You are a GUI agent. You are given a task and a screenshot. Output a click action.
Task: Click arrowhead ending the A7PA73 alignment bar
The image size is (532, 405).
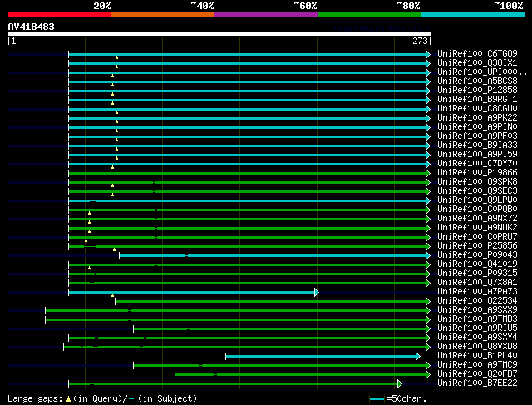(317, 292)
